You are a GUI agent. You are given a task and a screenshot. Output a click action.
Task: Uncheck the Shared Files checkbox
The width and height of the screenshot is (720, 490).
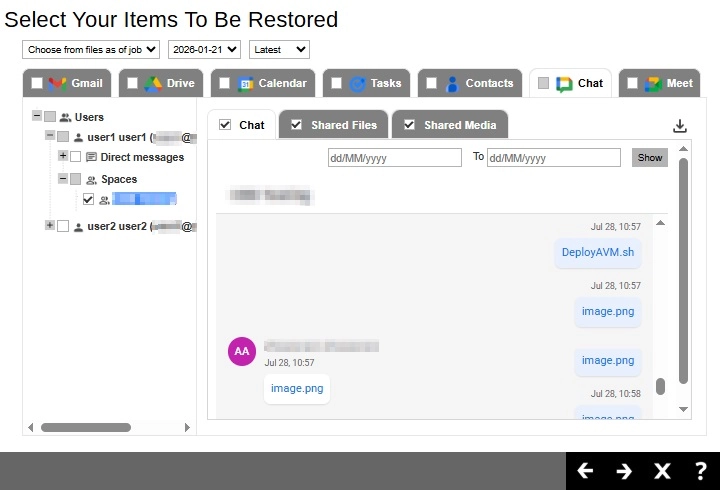coord(296,125)
